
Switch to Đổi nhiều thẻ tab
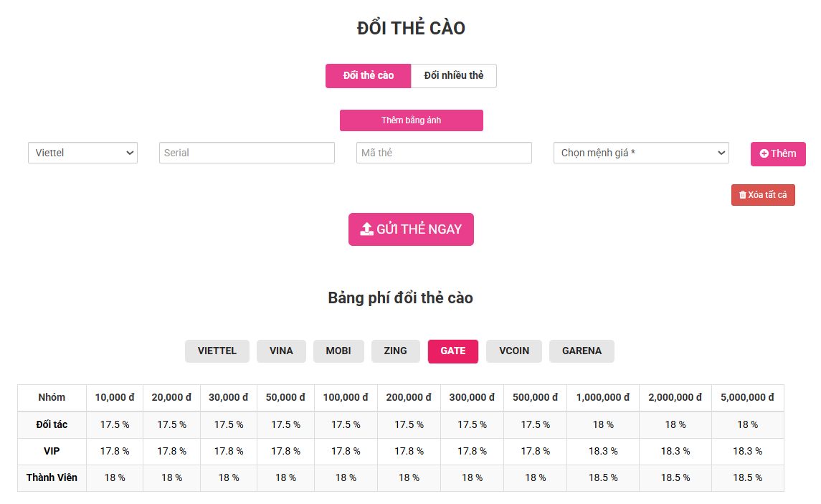point(454,76)
